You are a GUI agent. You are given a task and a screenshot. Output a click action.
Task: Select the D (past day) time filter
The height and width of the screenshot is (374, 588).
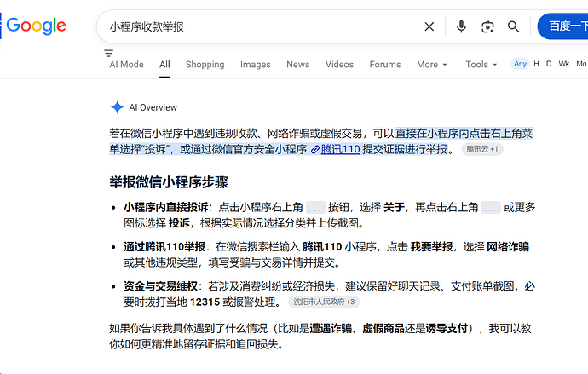[549, 64]
